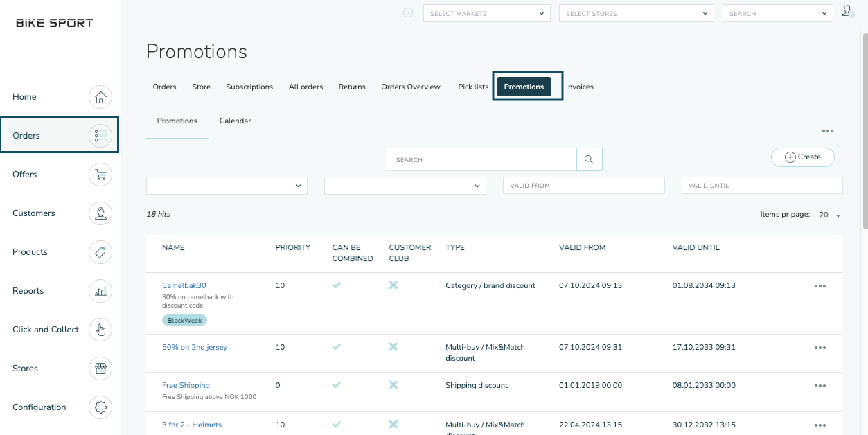Screen dimensions: 868x435
Task: Click the magnifier search button
Action: click(x=589, y=159)
